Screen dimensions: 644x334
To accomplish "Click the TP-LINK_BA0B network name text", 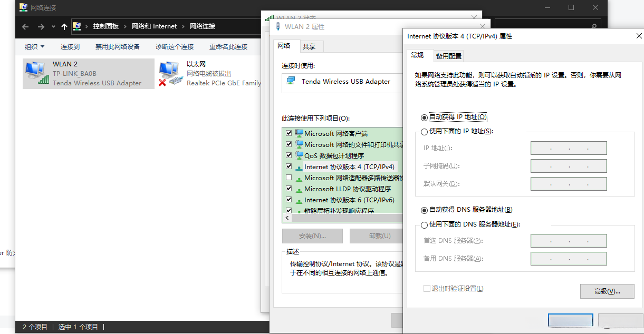I will (x=74, y=74).
